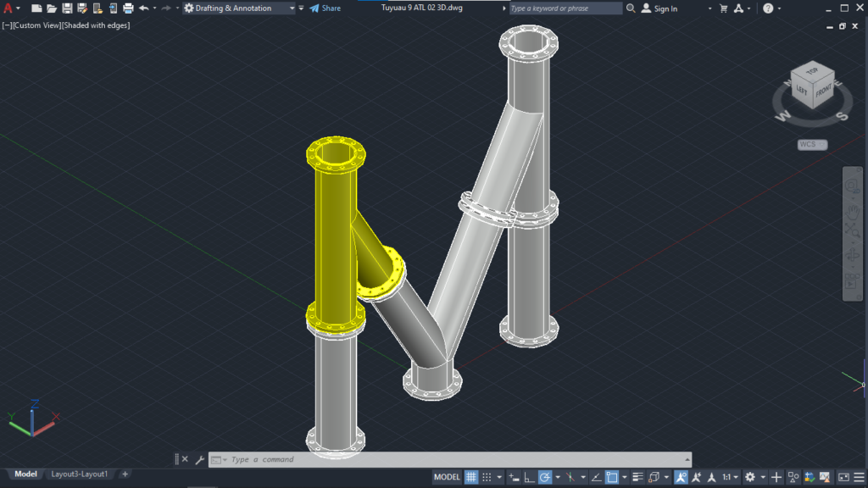Image resolution: width=868 pixels, height=488 pixels.
Task: Open the Custom View viewport menu
Action: point(36,25)
